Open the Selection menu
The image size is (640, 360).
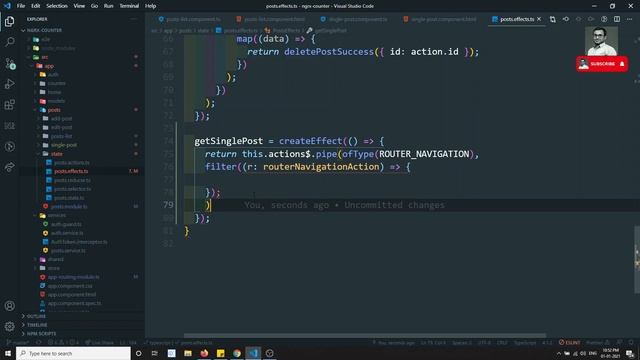tap(57, 6)
